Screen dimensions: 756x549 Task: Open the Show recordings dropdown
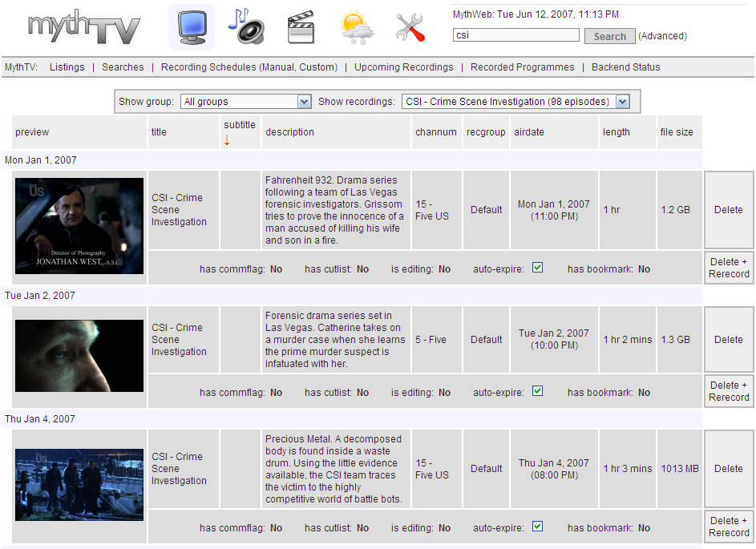point(516,102)
